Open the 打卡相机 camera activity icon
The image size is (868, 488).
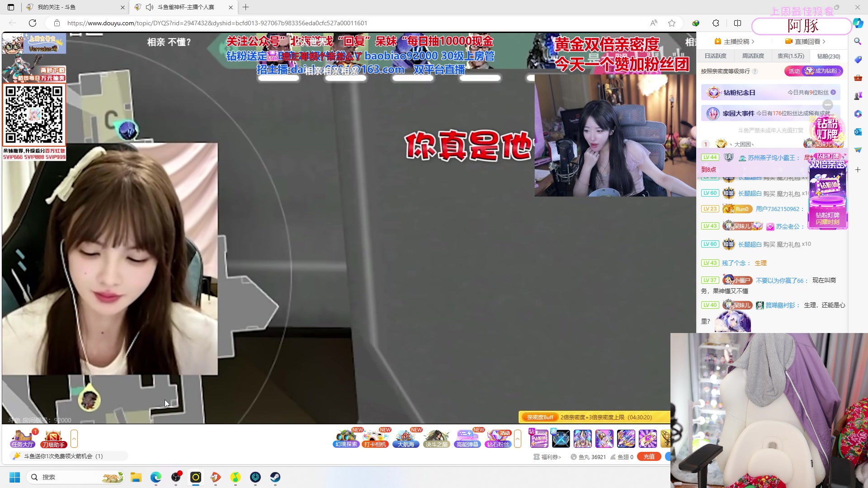click(375, 438)
